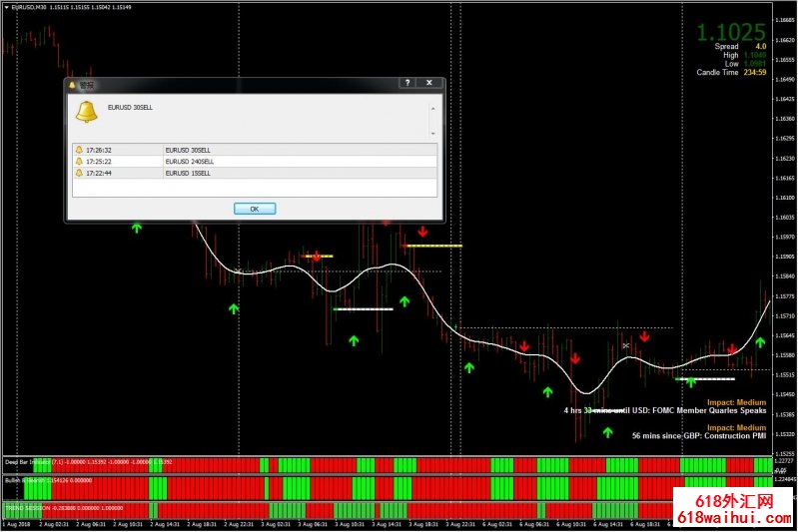Click the GBP Construction PMI news text
The width and height of the screenshot is (798, 532).
pyautogui.click(x=699, y=436)
